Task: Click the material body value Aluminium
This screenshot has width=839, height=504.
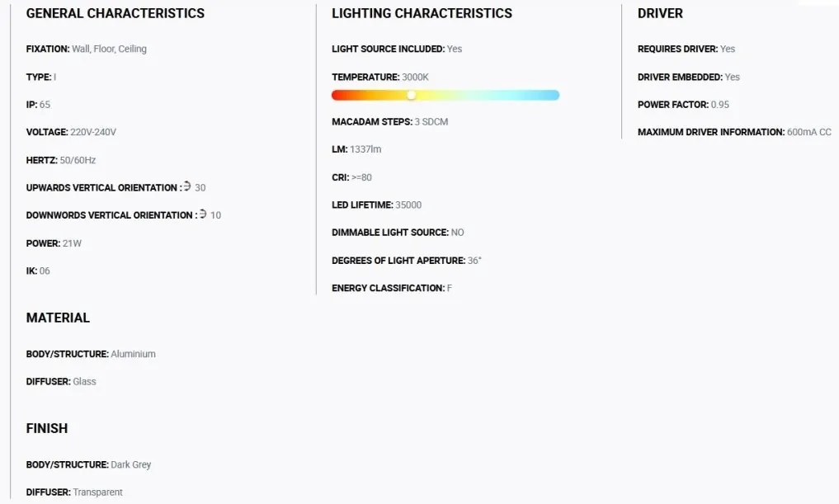Action: 134,354
